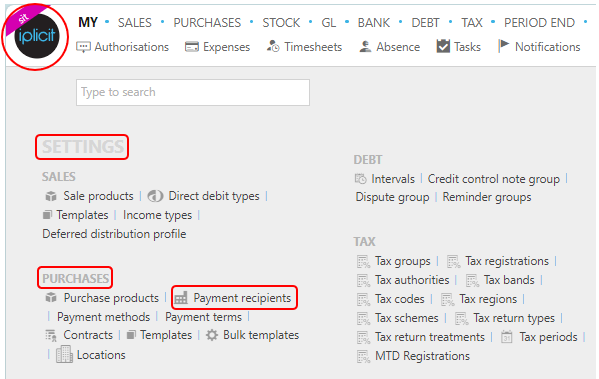Open Deferred distribution profile
Screen dimensions: 599x379
click(x=114, y=234)
